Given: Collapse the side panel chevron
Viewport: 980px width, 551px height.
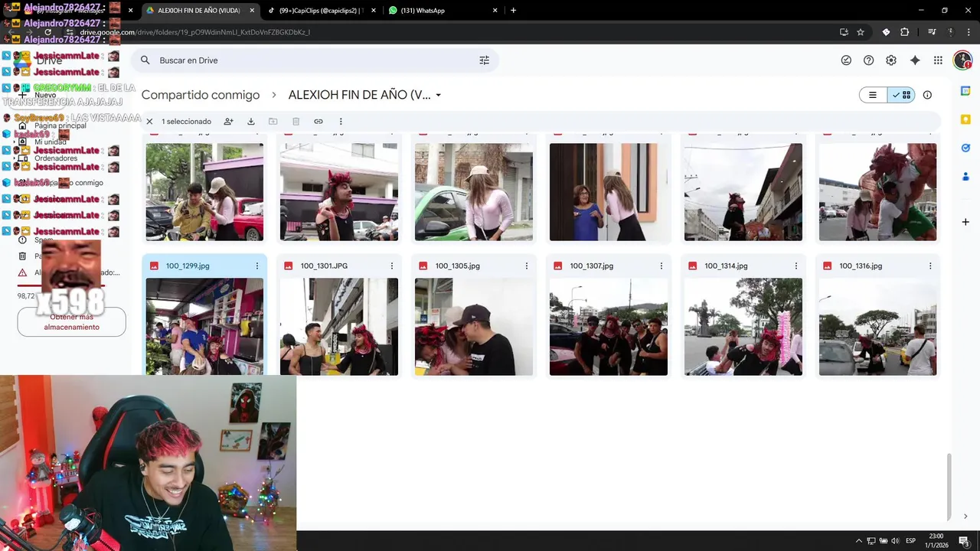Looking at the screenshot, I should pyautogui.click(x=965, y=517).
